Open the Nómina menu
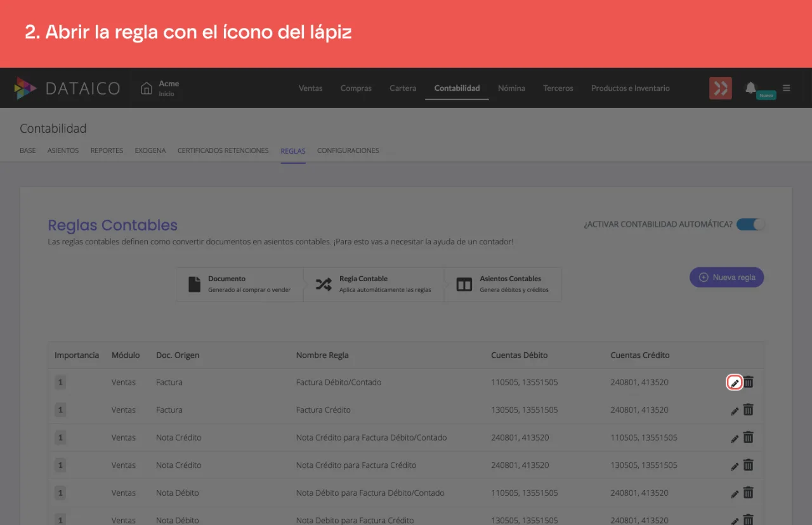 511,88
